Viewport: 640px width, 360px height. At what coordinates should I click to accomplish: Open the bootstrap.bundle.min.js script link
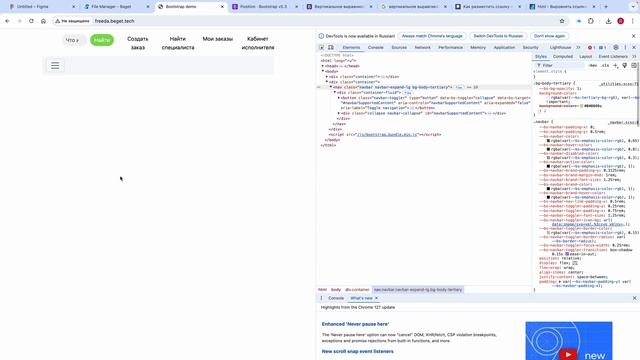coord(387,135)
